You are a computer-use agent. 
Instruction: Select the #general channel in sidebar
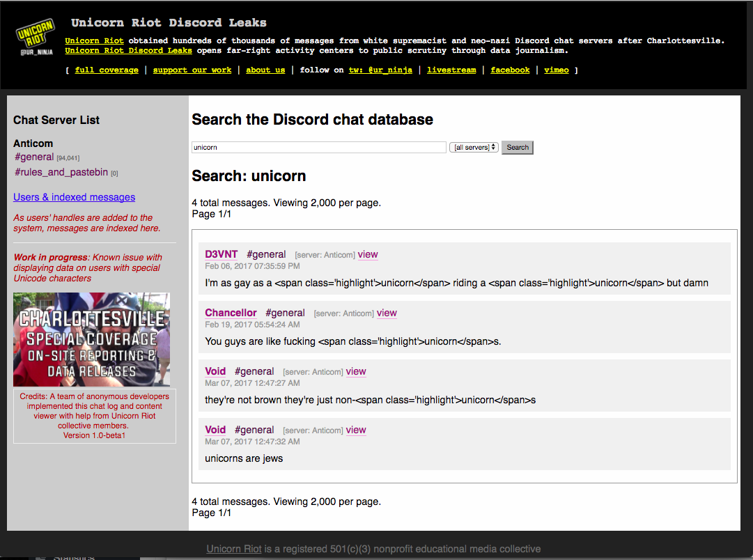[x=34, y=157]
